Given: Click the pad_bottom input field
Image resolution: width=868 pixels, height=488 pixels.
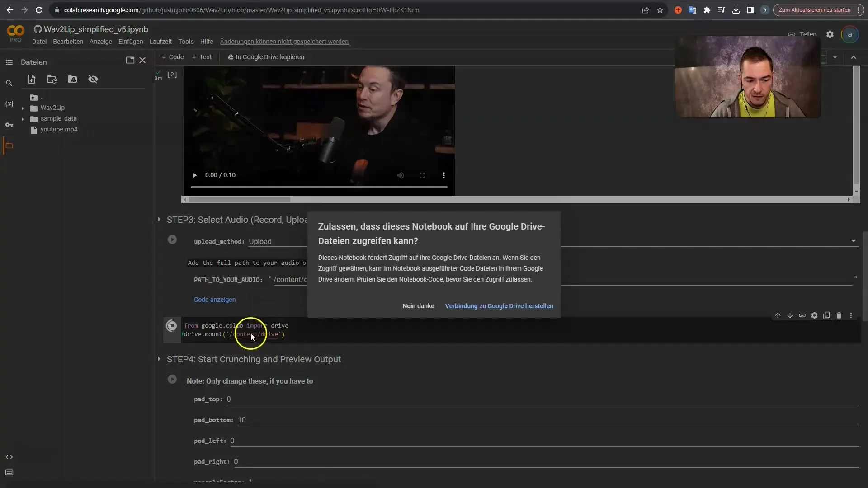Looking at the screenshot, I should click(548, 420).
